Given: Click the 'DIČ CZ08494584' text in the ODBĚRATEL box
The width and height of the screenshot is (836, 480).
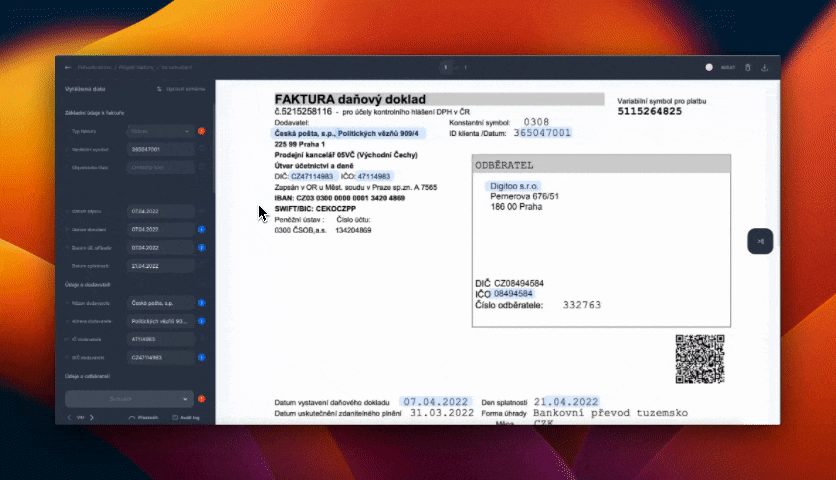Looking at the screenshot, I should click(x=509, y=283).
